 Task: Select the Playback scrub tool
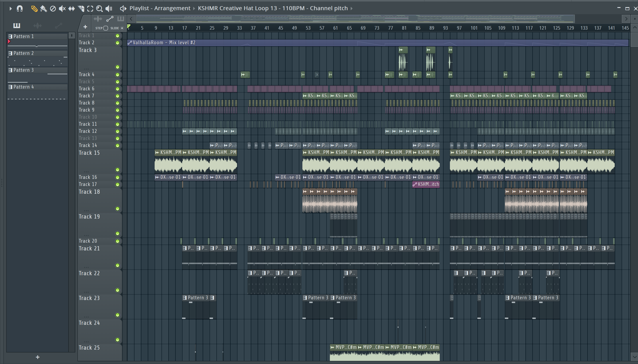[109, 9]
